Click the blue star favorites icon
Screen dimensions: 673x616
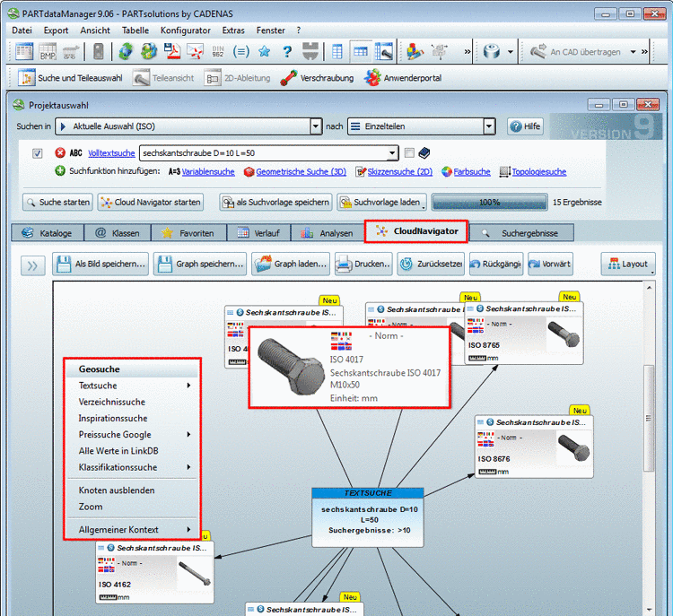(x=264, y=51)
